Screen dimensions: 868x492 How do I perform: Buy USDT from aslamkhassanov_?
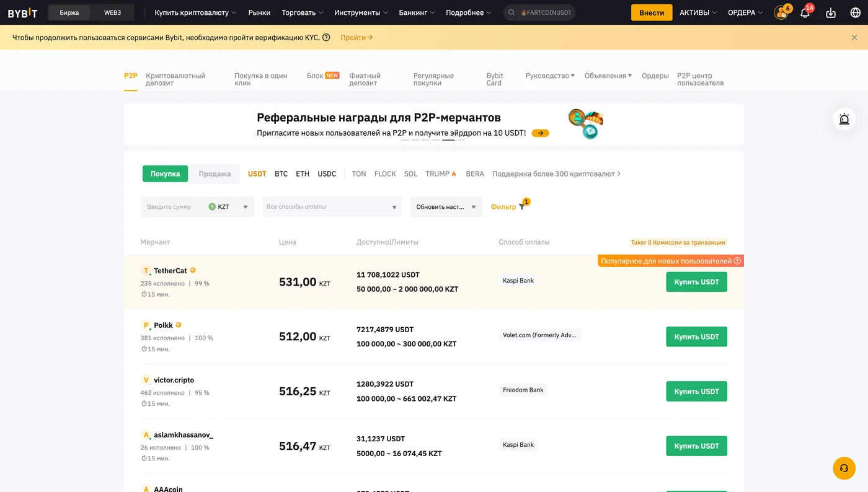(697, 446)
